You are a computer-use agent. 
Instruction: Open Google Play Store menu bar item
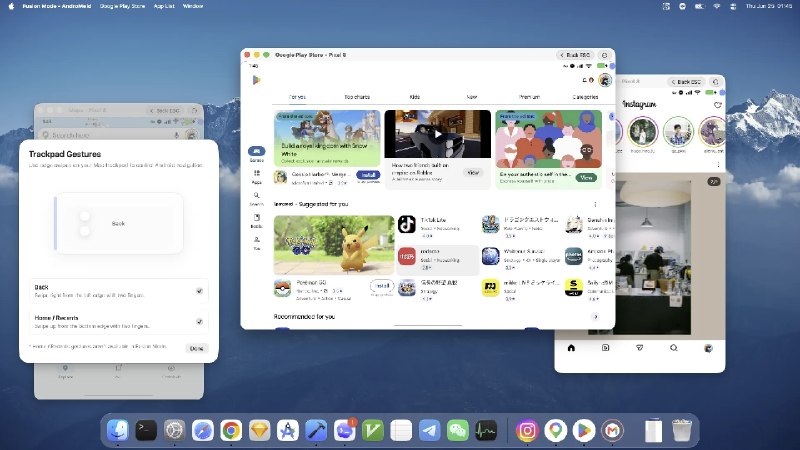(x=122, y=6)
